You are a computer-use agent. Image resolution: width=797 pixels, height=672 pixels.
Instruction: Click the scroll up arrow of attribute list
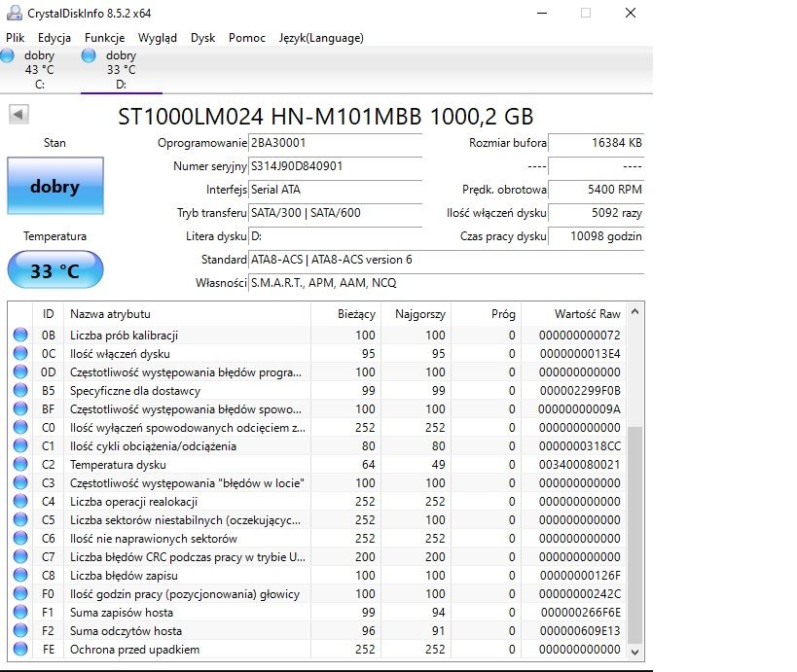634,312
